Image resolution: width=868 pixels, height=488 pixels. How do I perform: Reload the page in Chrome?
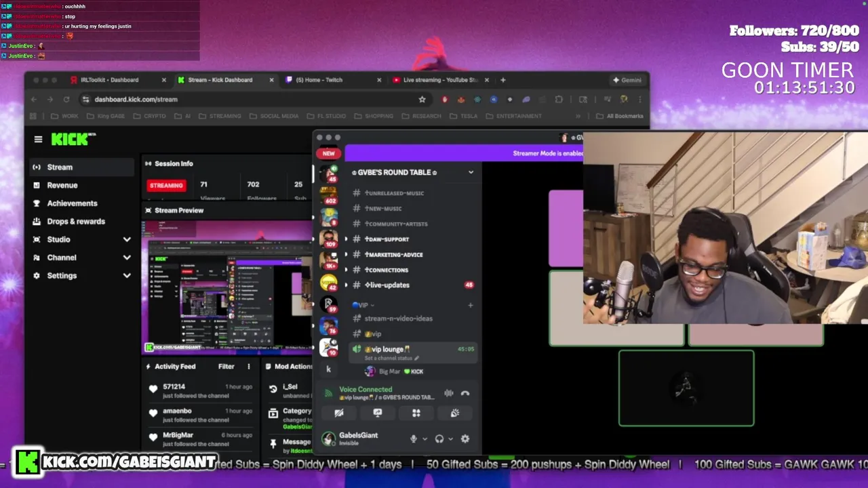66,100
